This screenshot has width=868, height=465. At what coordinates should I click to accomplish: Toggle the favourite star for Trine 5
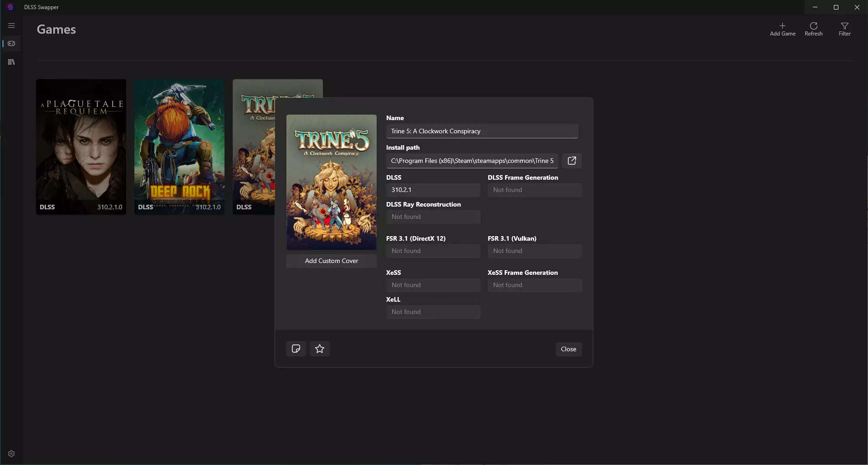tap(320, 349)
